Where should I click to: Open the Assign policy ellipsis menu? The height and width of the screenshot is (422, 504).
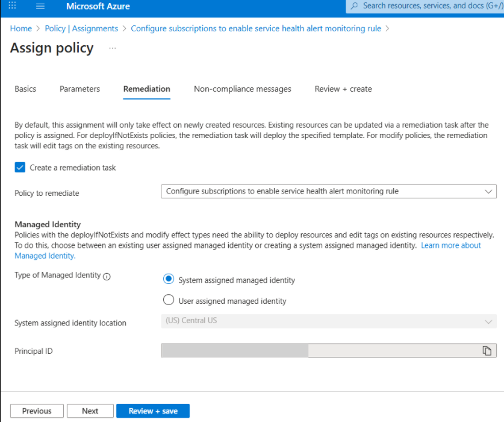point(113,48)
